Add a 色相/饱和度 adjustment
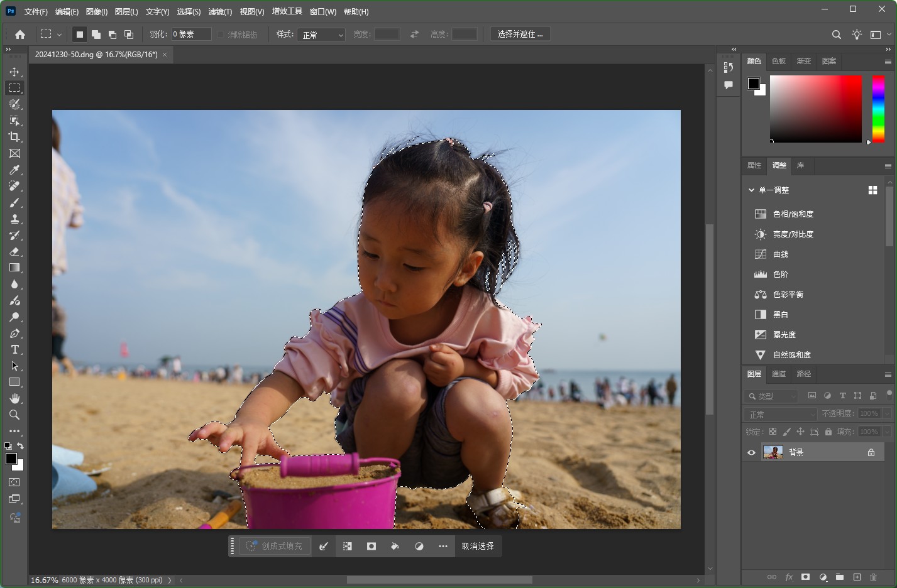Screen dimensions: 897x588 coord(793,214)
